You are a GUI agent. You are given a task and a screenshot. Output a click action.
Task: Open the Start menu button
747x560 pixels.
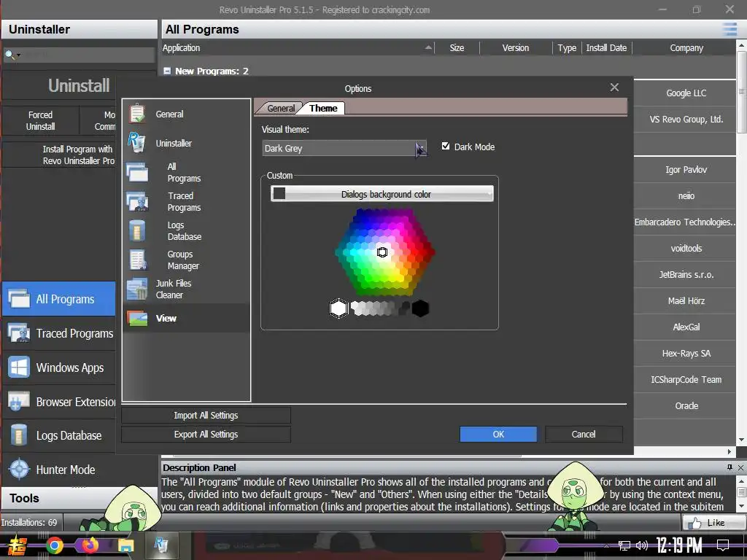point(18,545)
